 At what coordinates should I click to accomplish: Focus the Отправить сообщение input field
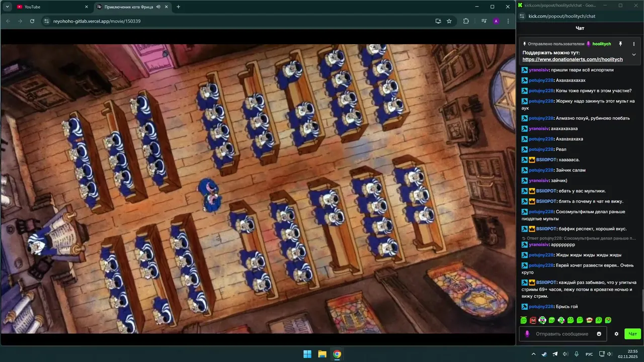click(563, 334)
